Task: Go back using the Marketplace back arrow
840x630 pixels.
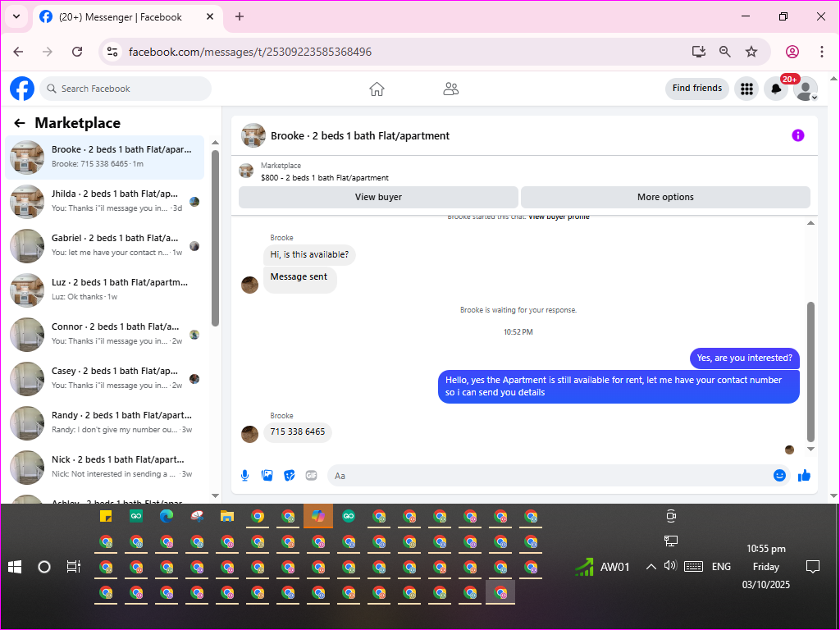Action: (x=20, y=123)
